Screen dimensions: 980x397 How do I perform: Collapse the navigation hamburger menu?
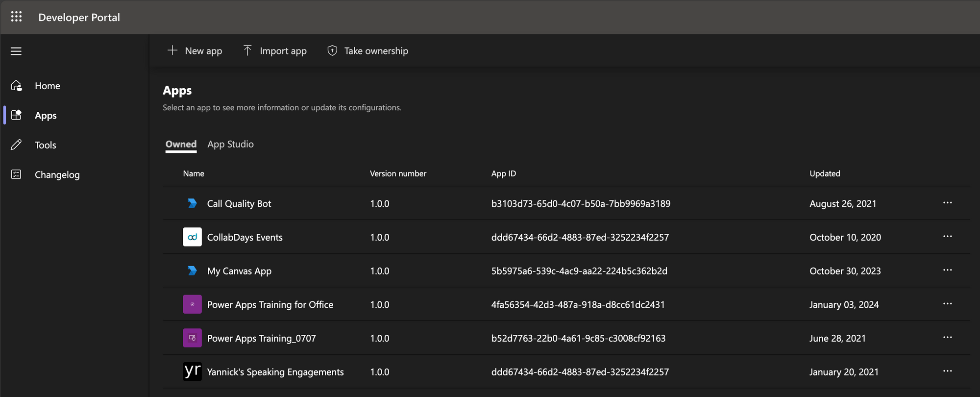[x=16, y=51]
